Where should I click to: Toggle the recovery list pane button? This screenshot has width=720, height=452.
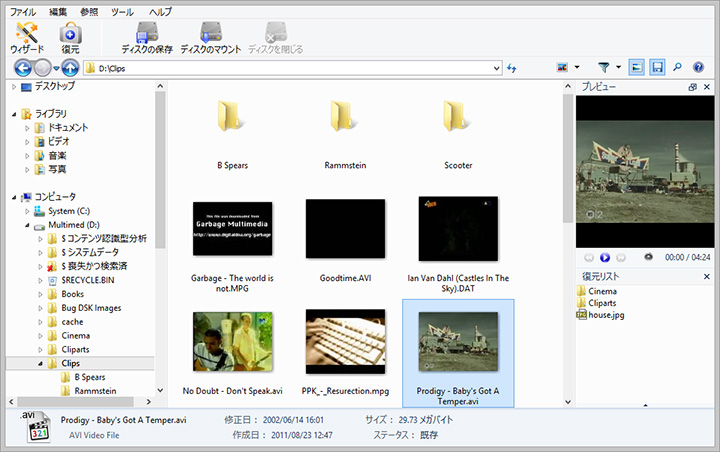[657, 68]
